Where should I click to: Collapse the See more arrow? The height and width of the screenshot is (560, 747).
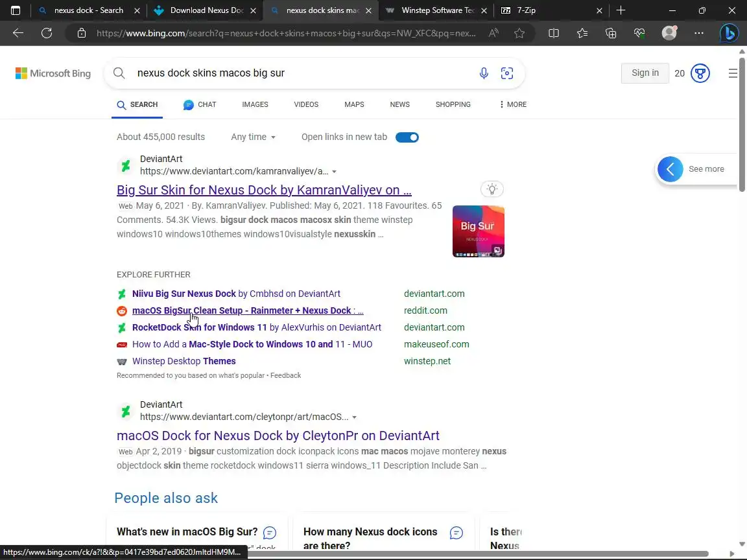(670, 169)
